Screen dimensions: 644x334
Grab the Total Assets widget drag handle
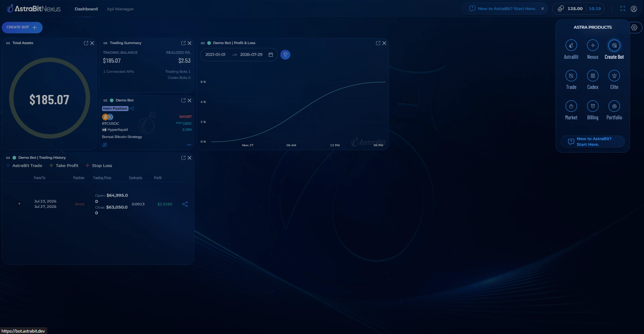(8, 43)
